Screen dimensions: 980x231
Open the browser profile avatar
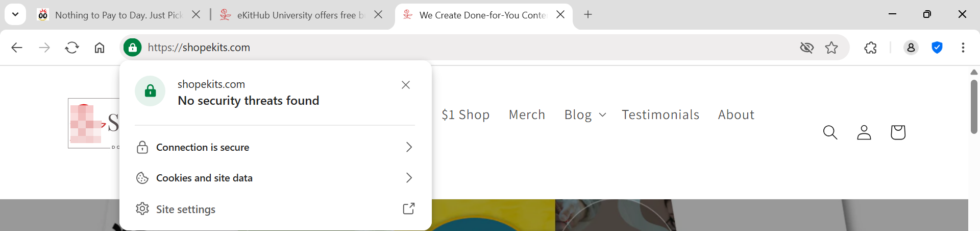911,48
